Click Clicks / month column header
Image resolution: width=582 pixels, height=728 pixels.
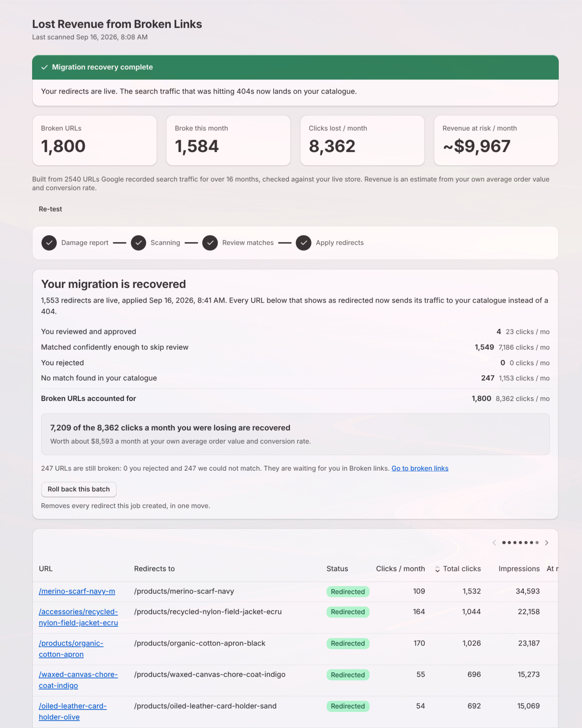[400, 569]
